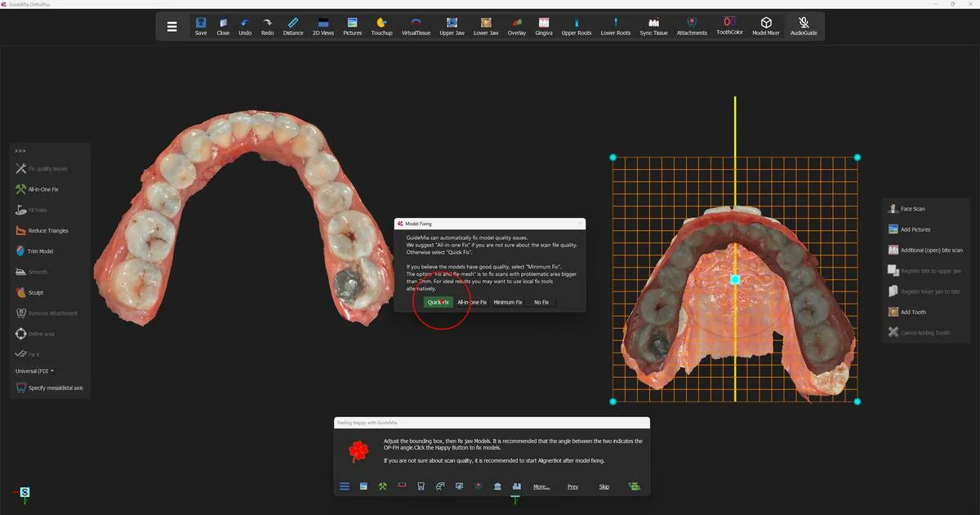Click the picture icon in guide bar
The image size is (980, 515).
(x=363, y=486)
